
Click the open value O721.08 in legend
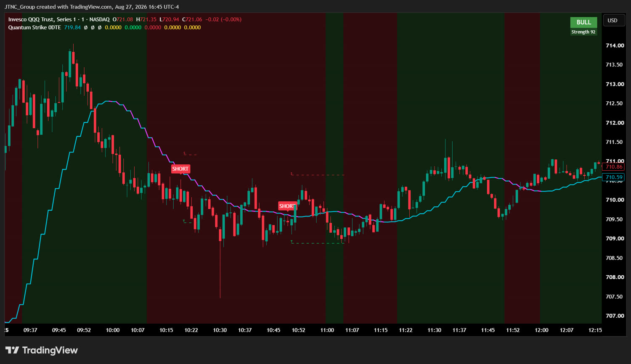tap(123, 19)
